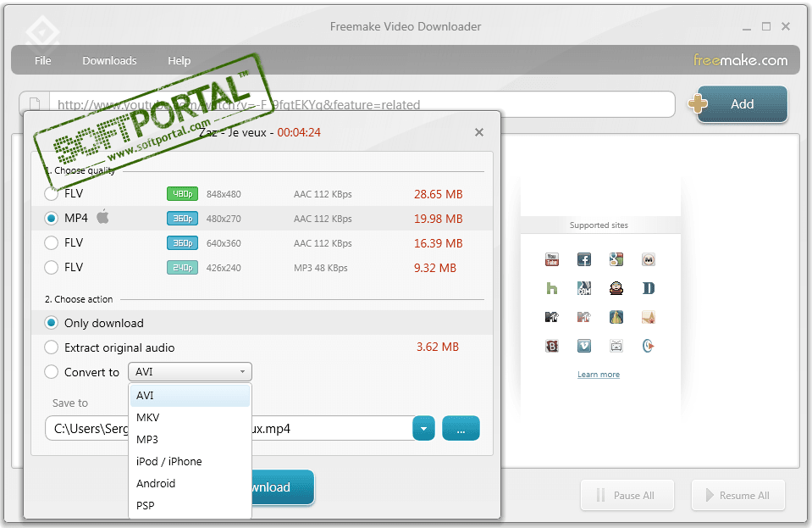812x528 pixels.
Task: Open the Downloads menu
Action: (109, 61)
